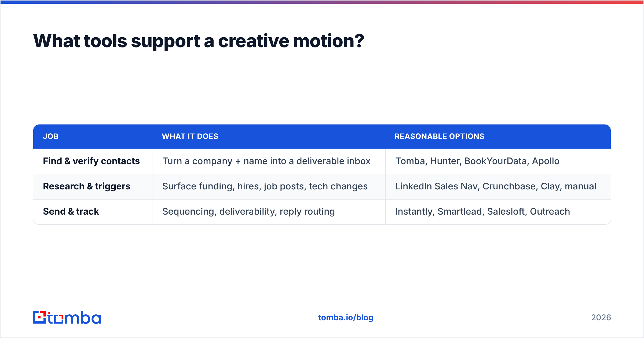
Task: Click the Tomba logo in the footer
Action: 67,317
